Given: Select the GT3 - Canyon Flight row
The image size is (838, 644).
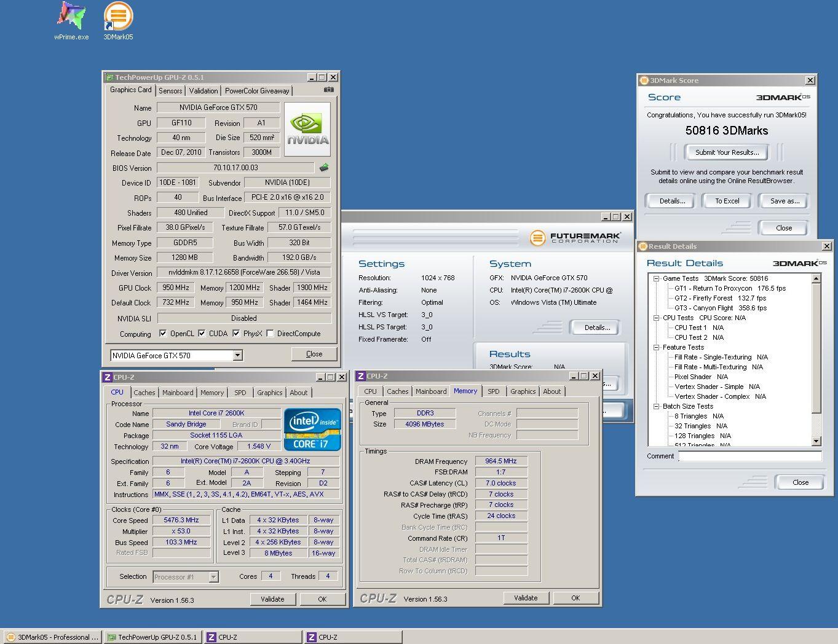Looking at the screenshot, I should pyautogui.click(x=720, y=308).
